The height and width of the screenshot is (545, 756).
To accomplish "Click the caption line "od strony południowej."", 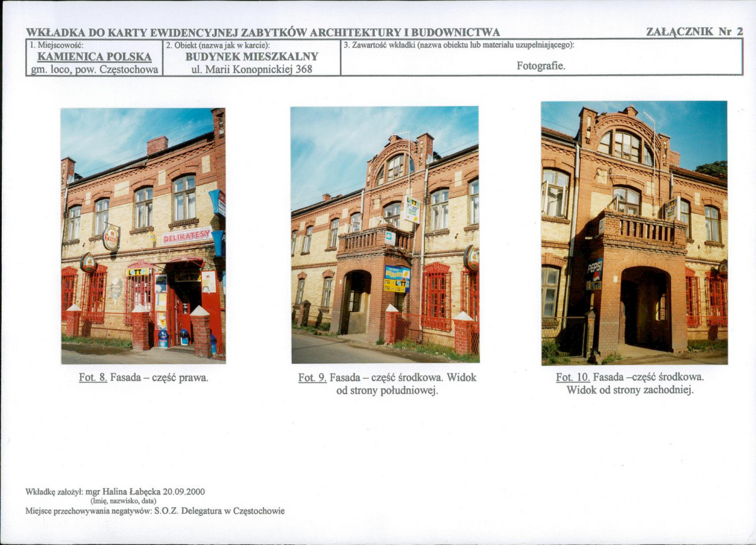I will pos(387,390).
